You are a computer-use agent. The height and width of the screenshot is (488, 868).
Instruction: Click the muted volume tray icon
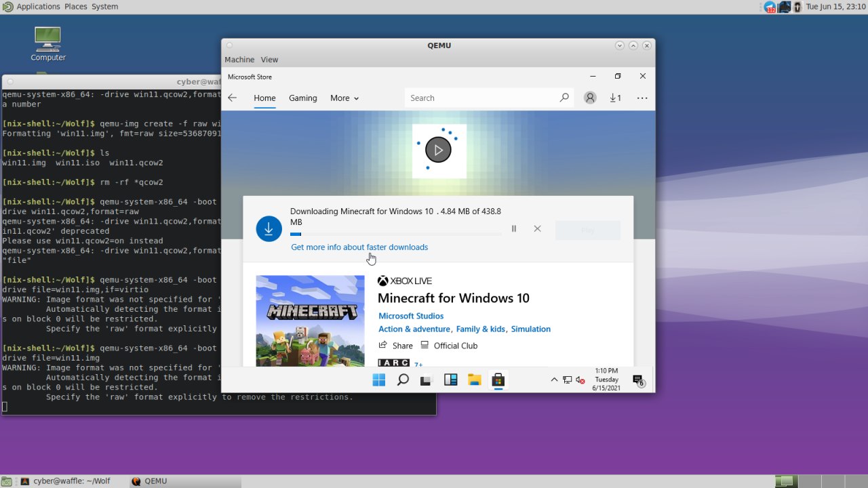(580, 380)
